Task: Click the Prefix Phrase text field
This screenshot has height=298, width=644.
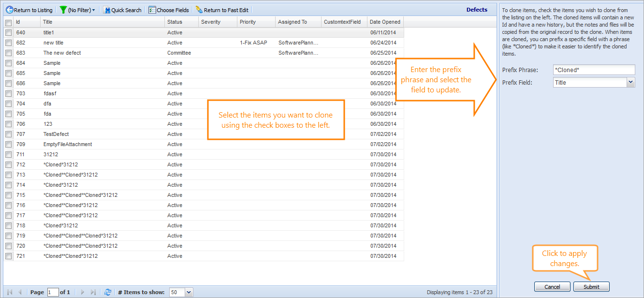Action: [x=593, y=70]
